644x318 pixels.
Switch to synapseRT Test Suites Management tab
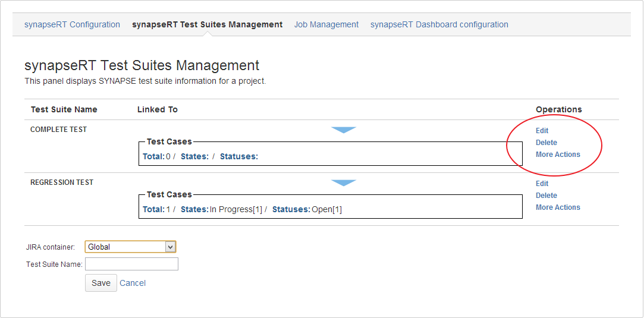207,24
